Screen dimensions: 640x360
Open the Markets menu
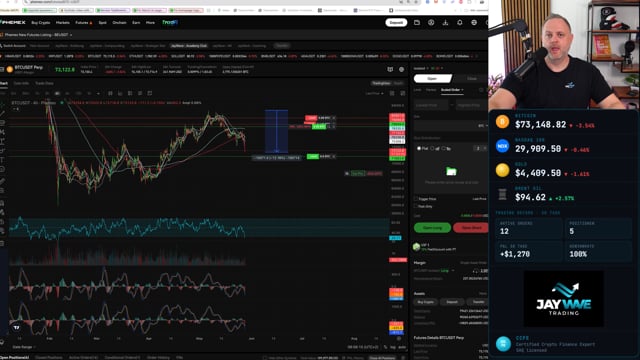click(62, 22)
